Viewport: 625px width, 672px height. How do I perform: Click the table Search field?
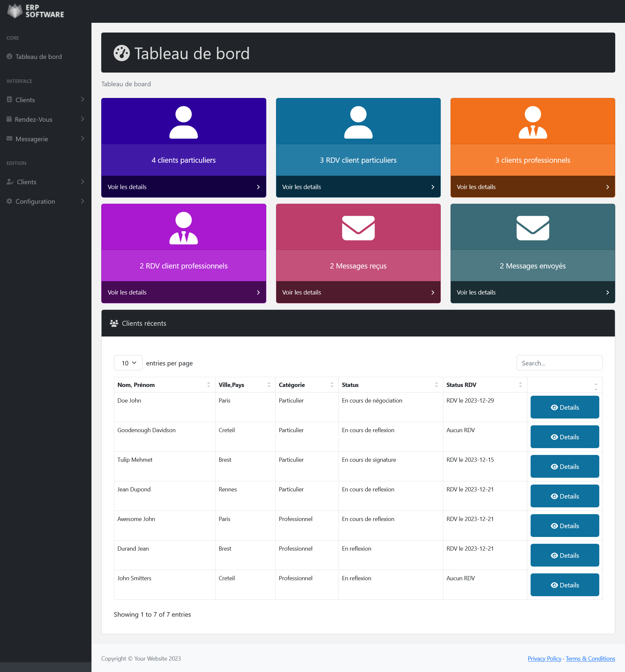559,363
